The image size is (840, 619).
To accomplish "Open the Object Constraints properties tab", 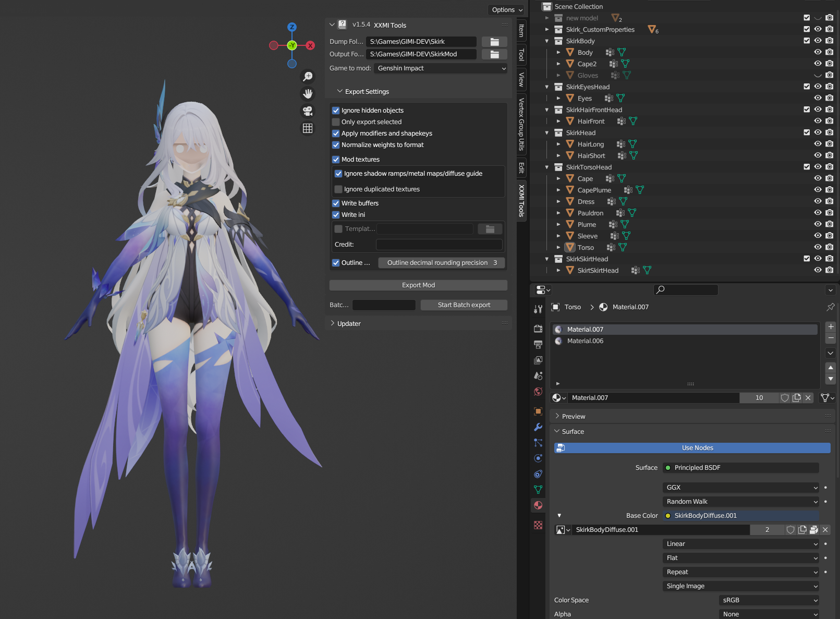I will (538, 474).
